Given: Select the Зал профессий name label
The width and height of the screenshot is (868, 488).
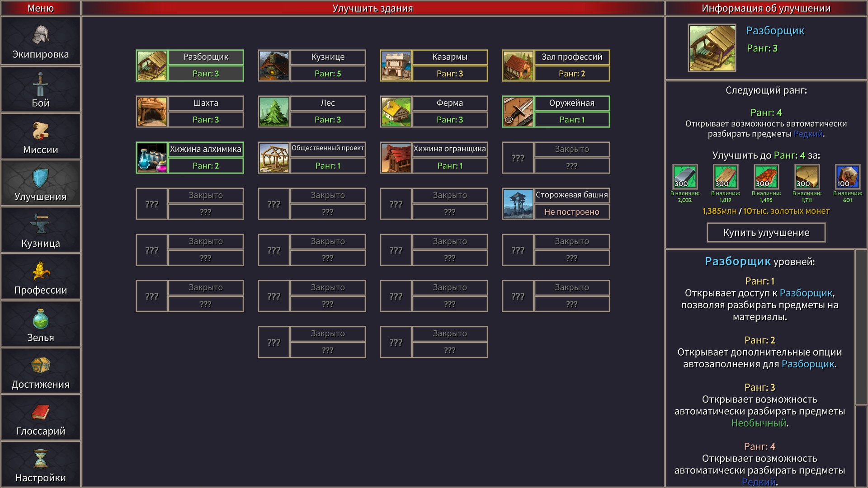Looking at the screenshot, I should click(x=572, y=57).
